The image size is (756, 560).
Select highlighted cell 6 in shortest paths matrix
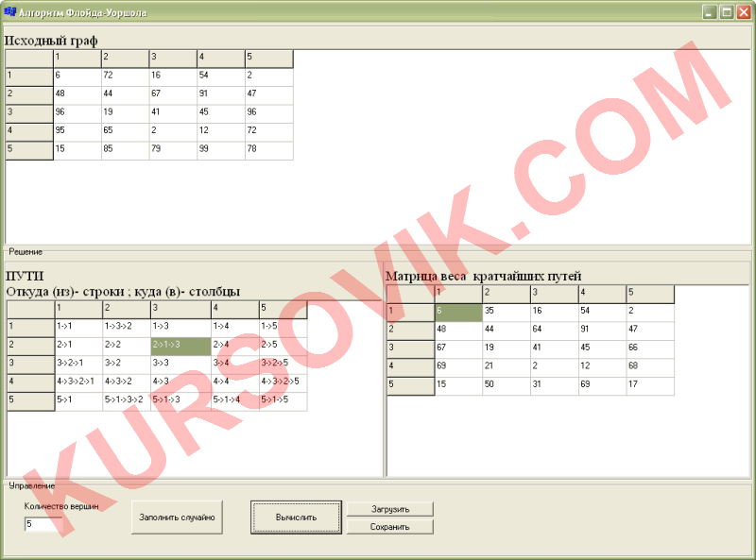coord(458,313)
